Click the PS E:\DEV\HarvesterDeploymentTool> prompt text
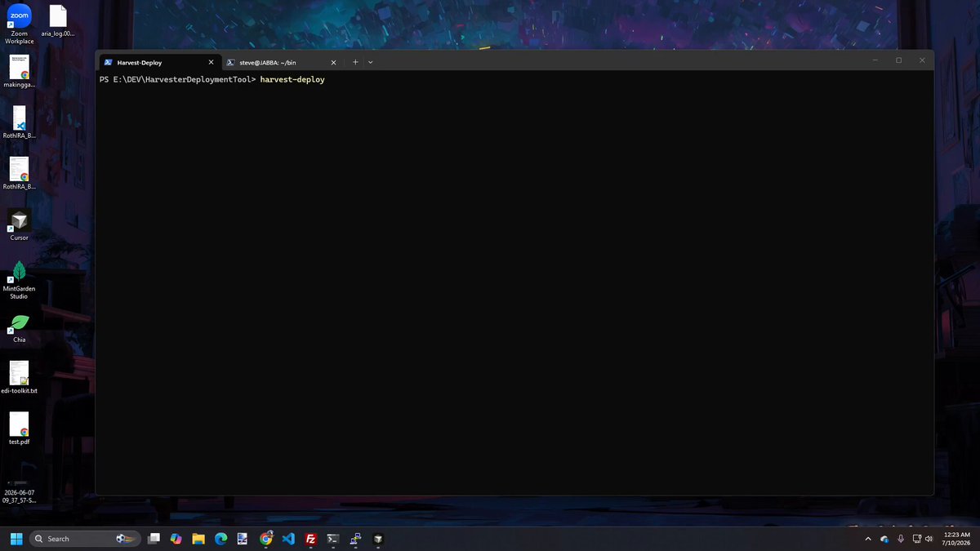This screenshot has width=980, height=551. point(178,79)
